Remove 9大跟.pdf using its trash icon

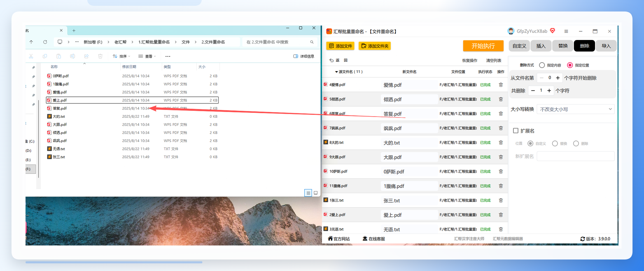point(501,157)
